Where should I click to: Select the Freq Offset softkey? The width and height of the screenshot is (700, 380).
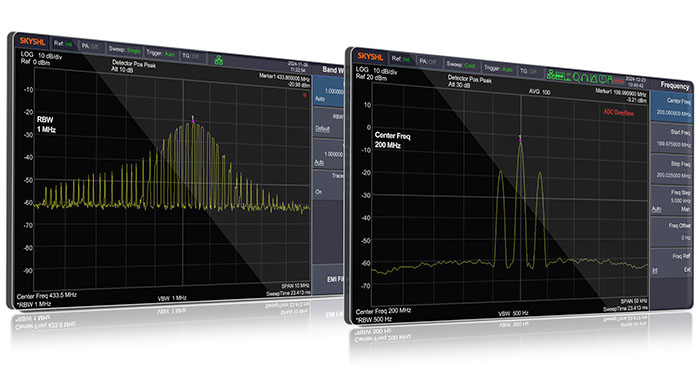coord(671,232)
